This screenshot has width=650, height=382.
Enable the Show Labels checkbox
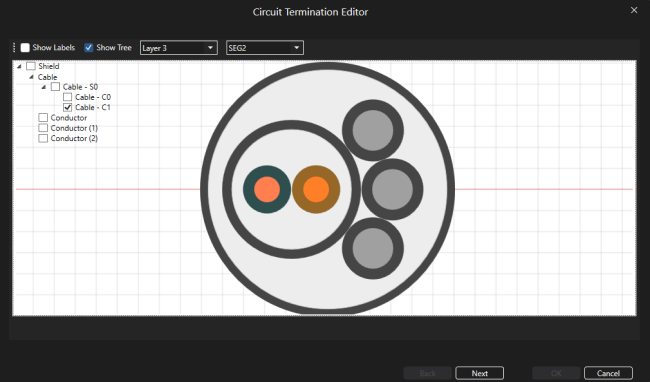25,48
